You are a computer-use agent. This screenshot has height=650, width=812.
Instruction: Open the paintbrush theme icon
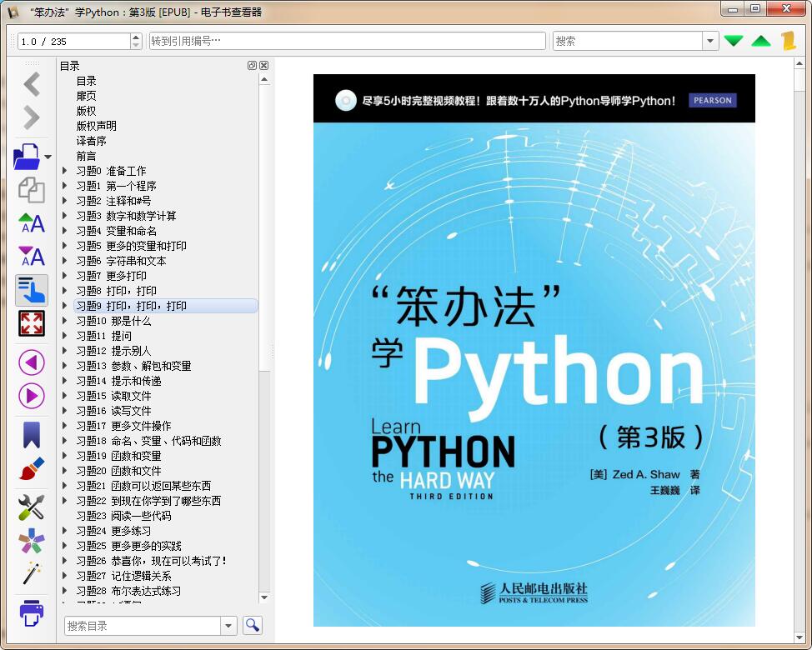(32, 468)
